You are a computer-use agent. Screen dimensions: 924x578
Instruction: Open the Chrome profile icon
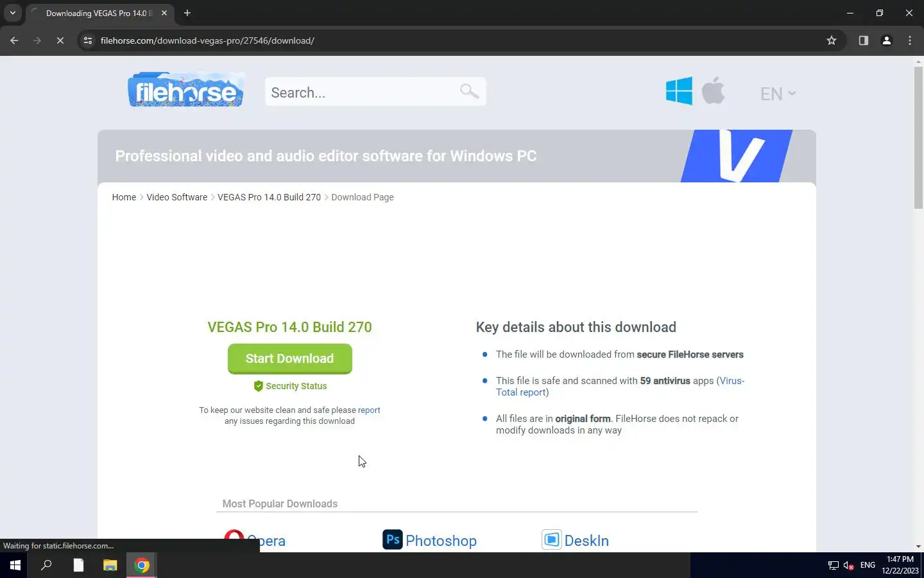(x=887, y=40)
